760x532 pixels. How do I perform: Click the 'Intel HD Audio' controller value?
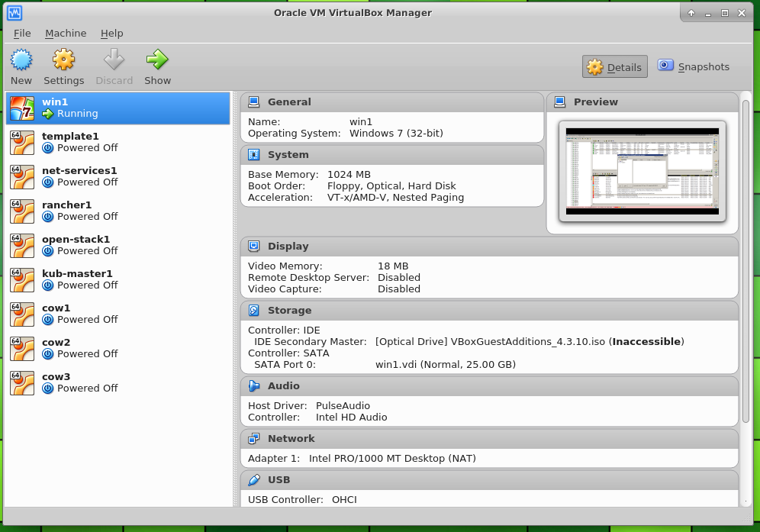(x=352, y=418)
